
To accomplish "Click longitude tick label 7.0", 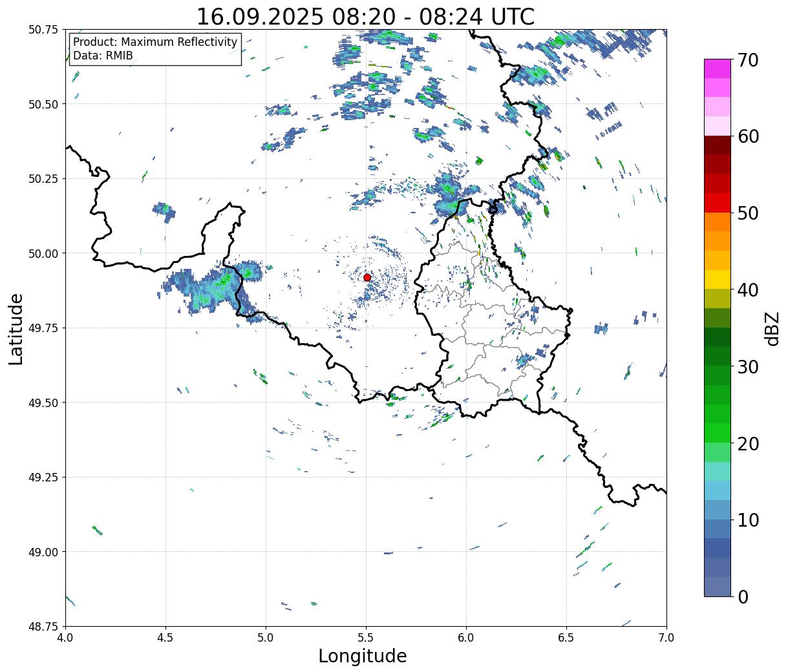I will point(666,638).
